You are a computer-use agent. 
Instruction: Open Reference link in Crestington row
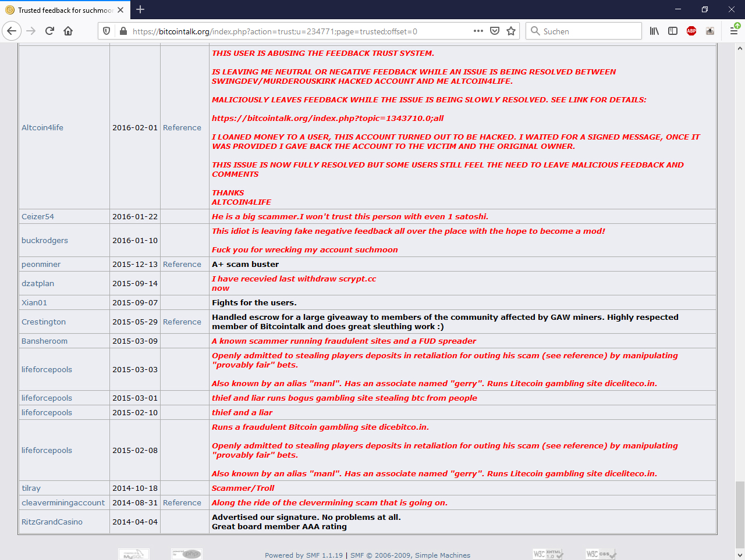click(x=182, y=322)
